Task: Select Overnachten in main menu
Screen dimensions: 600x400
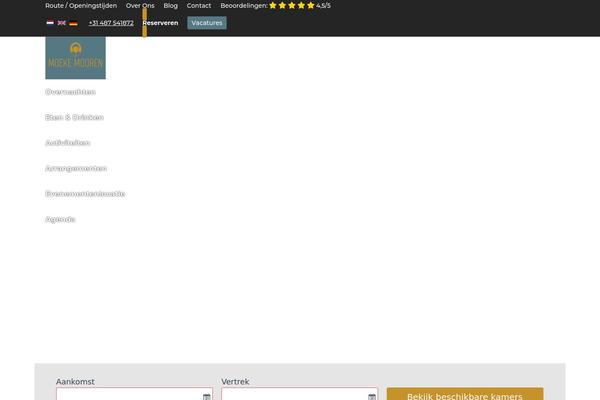Action: (x=70, y=92)
